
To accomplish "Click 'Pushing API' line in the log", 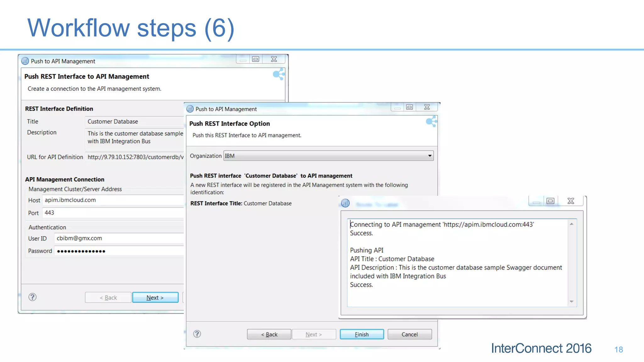I will [x=367, y=250].
